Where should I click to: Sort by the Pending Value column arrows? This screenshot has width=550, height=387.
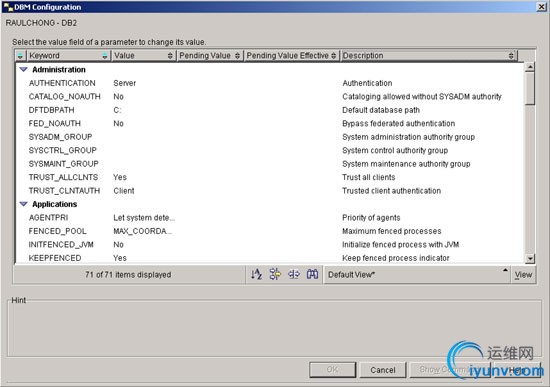click(x=237, y=55)
